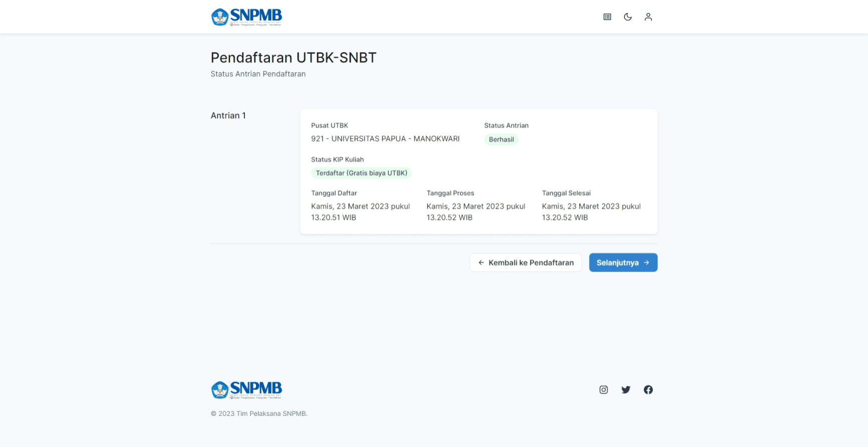Select the Tanggal Selesai date value

point(591,212)
